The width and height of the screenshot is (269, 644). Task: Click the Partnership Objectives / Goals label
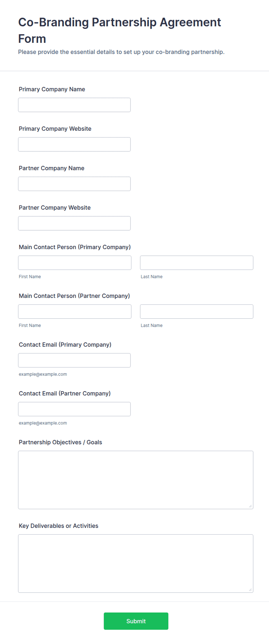[60, 442]
